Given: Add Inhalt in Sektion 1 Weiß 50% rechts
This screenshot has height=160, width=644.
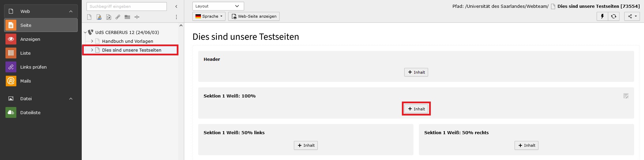Looking at the screenshot, I should pyautogui.click(x=527, y=145).
